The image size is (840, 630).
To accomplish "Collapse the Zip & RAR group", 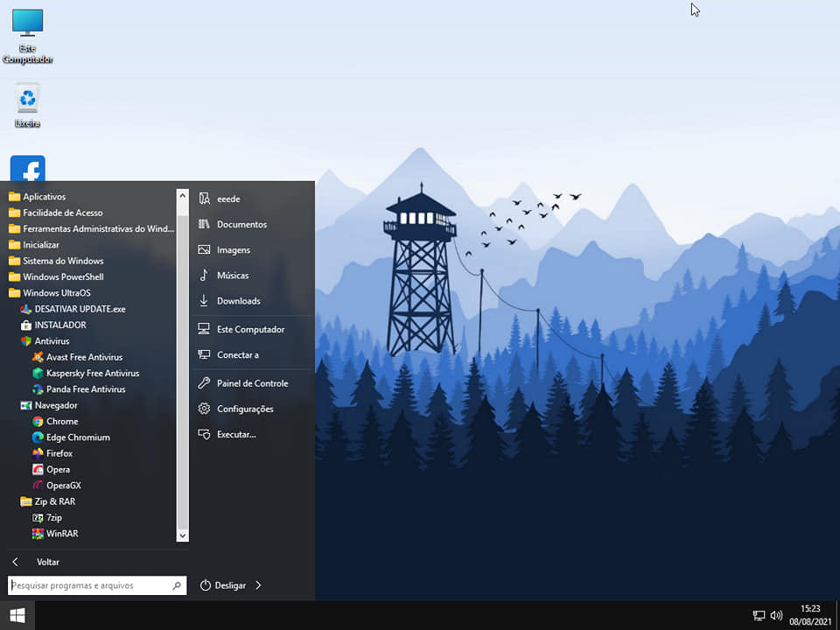I will [x=47, y=502].
